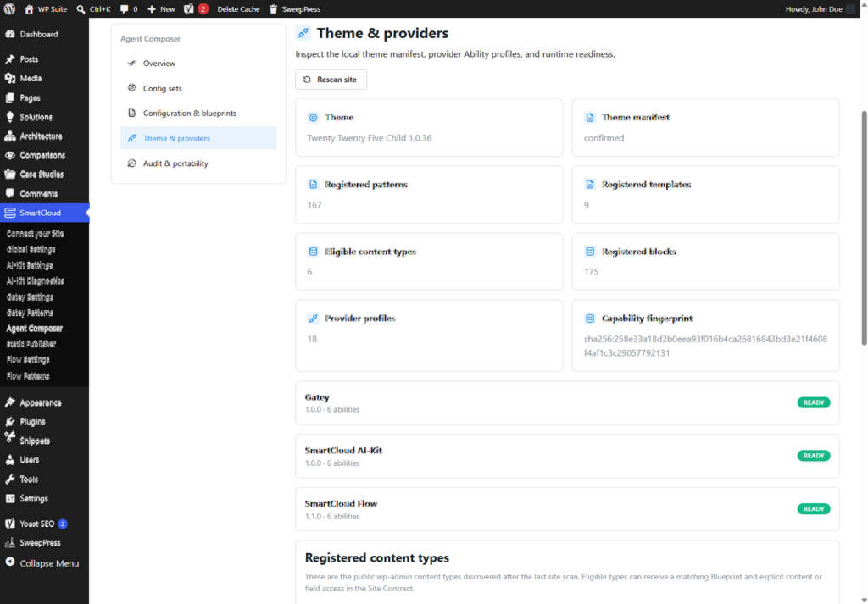Click the WordPress logo icon
This screenshot has height=604, width=868.
pos(9,8)
